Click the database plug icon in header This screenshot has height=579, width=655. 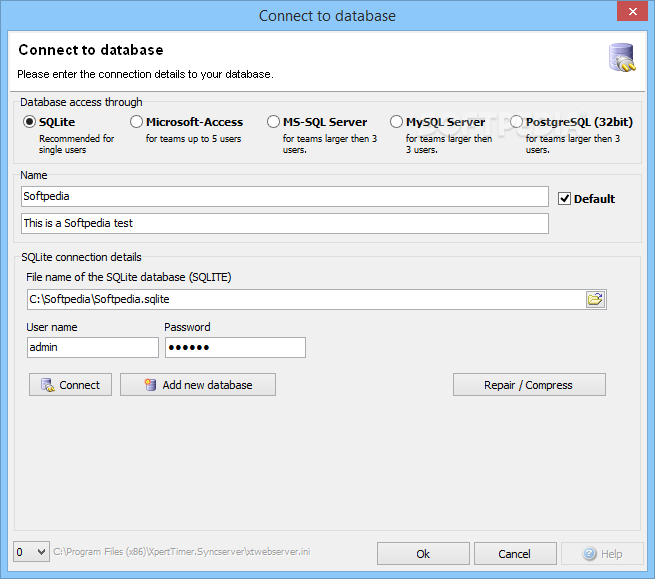pos(622,57)
